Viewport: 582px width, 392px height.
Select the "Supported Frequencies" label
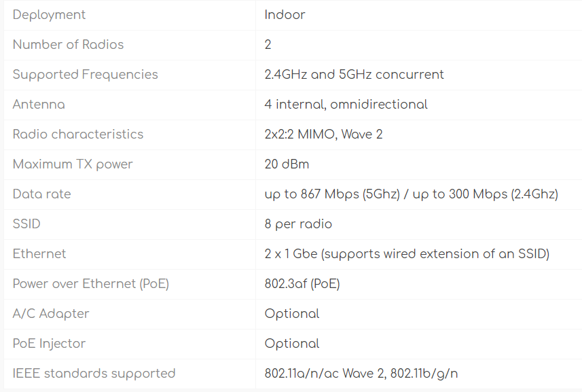pos(85,75)
